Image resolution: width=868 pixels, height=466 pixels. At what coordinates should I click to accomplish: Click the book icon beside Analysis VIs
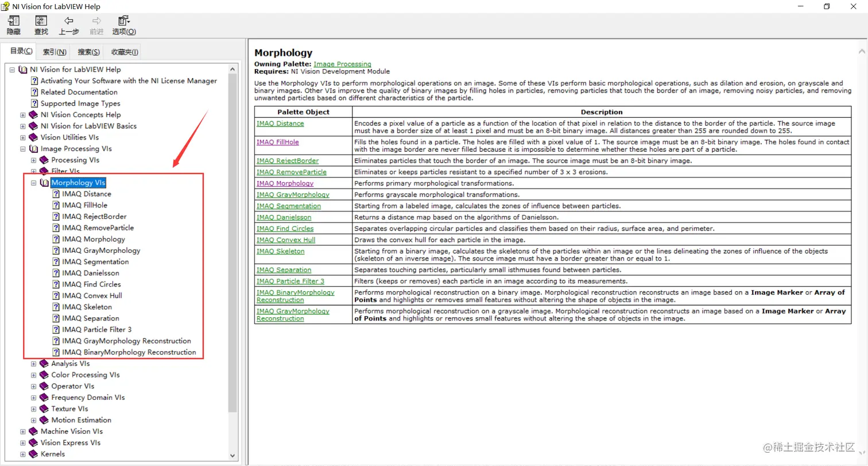44,364
